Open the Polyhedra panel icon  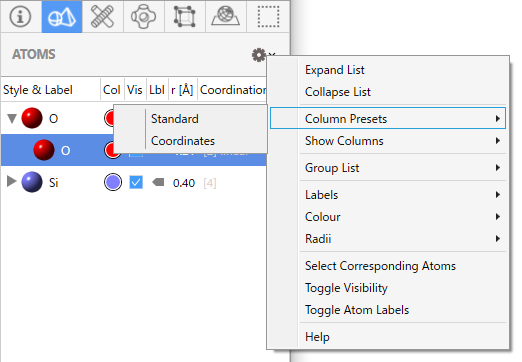[x=144, y=16]
